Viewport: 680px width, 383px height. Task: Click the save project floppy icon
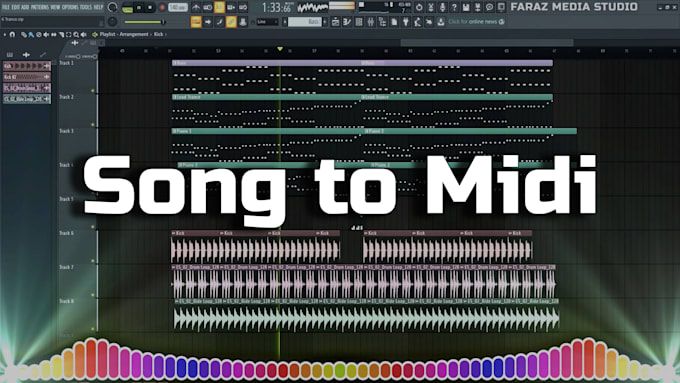point(466,7)
